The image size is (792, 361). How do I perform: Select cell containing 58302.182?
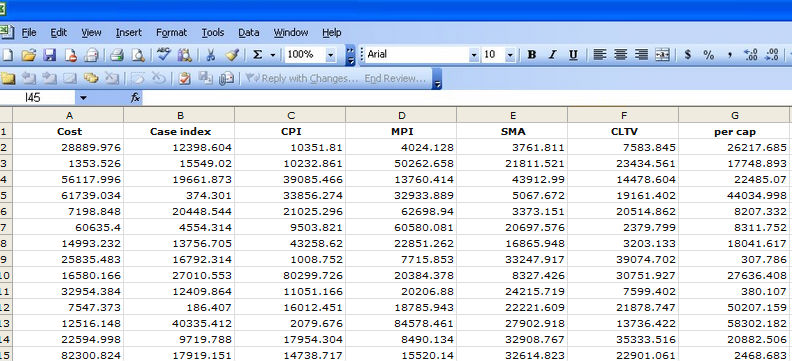pyautogui.click(x=734, y=323)
